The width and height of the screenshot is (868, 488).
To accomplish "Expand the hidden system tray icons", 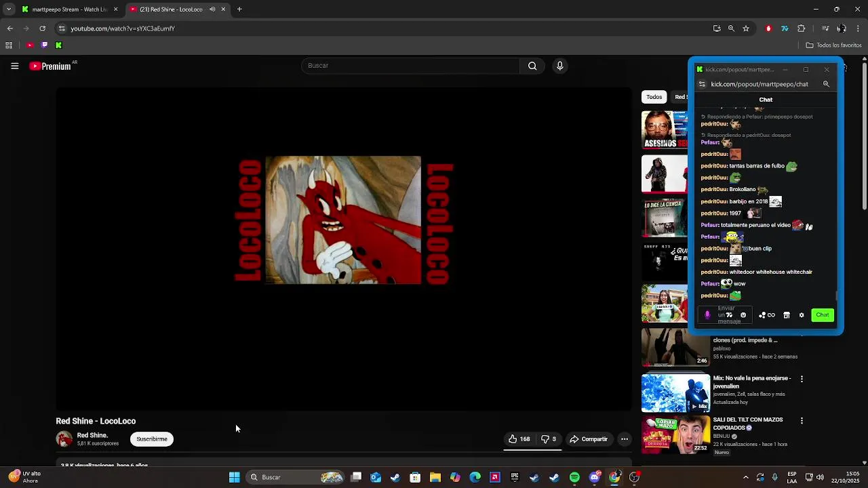I will coord(745,477).
